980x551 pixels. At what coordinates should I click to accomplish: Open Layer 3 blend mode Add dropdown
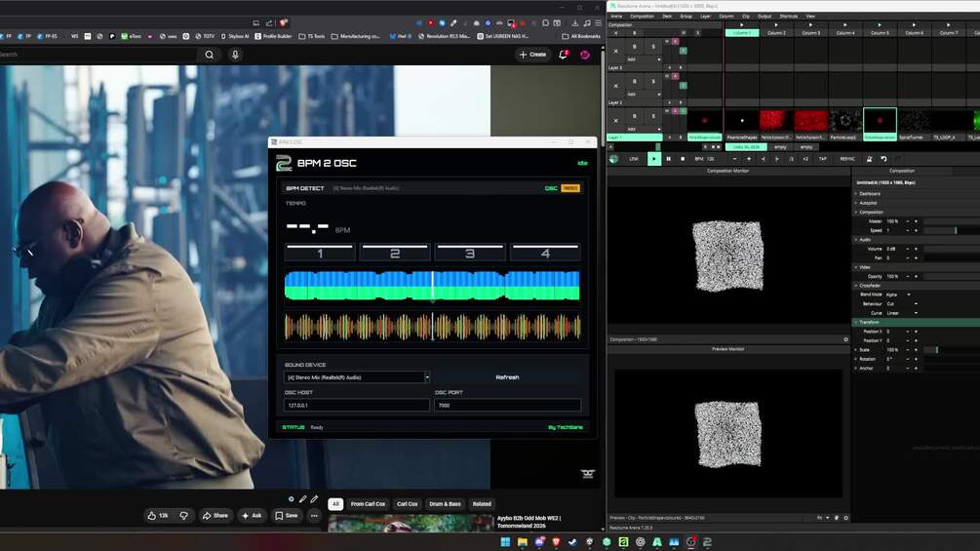[x=644, y=59]
